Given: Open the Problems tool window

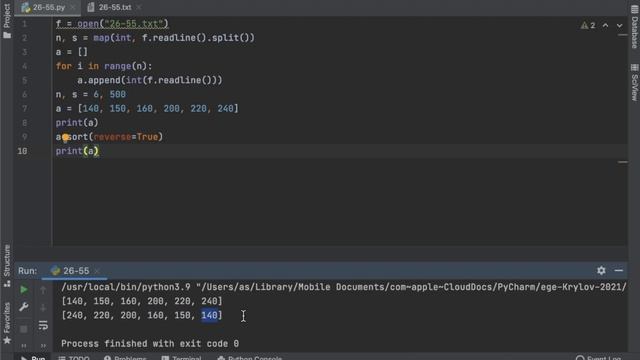Looking at the screenshot, I should 125,358.
